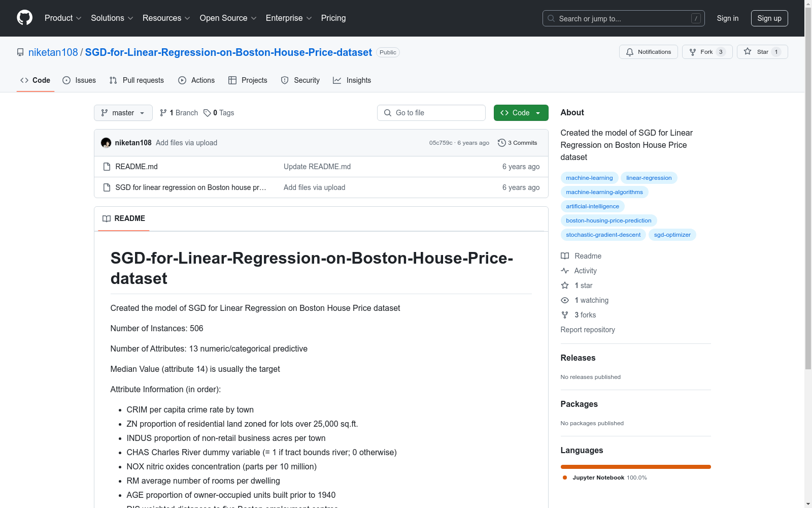
Task: Open the SGD for linear regression notebook file
Action: [x=191, y=187]
